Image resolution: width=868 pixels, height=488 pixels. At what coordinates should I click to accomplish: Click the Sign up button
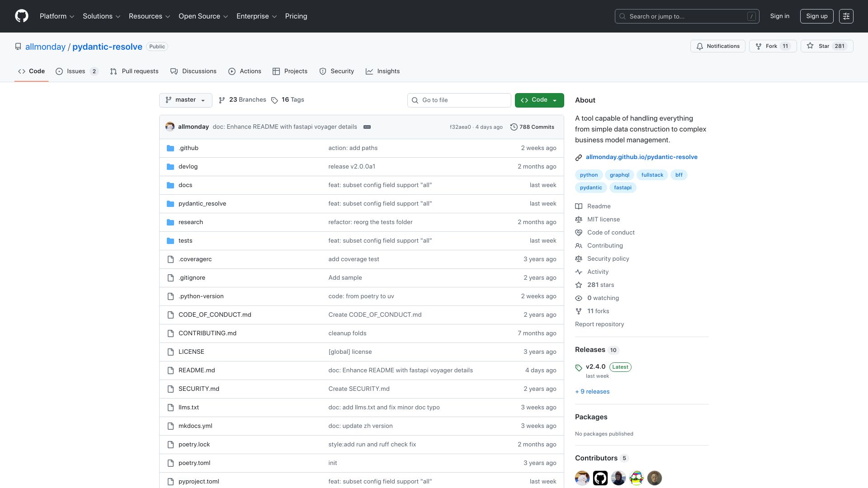817,16
